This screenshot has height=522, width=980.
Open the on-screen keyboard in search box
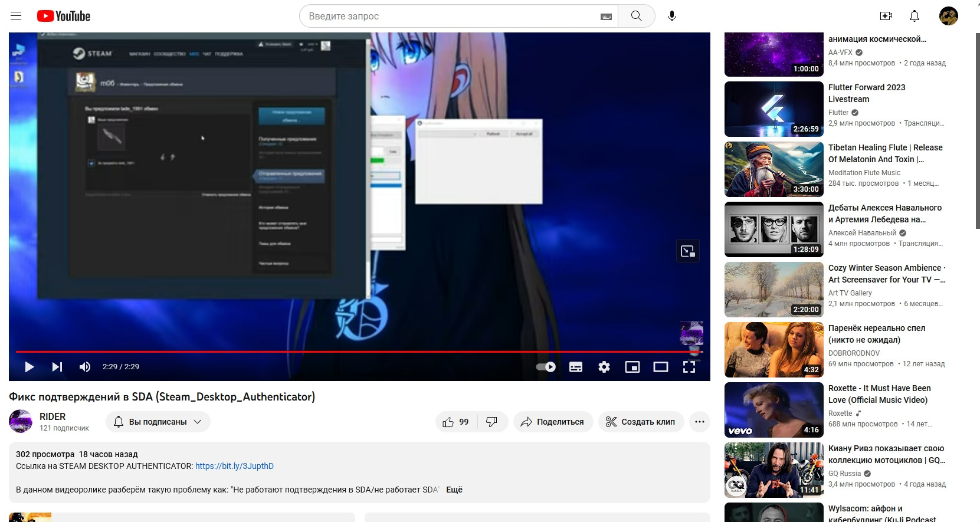click(606, 17)
